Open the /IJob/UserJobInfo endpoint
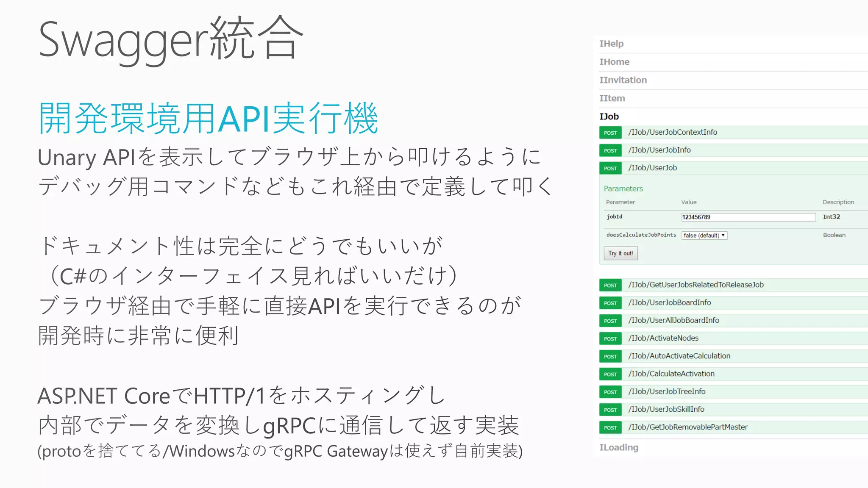Image resolution: width=868 pixels, height=488 pixels. [x=659, y=150]
